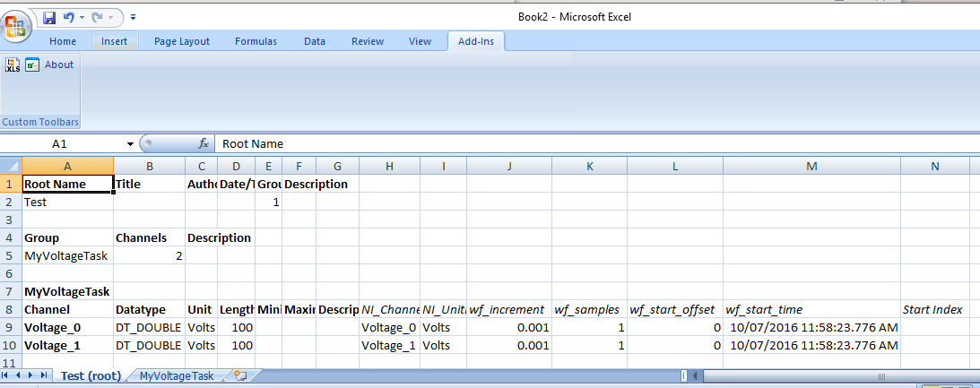This screenshot has height=388, width=980.
Task: Click the Select All corner button
Action: point(11,166)
